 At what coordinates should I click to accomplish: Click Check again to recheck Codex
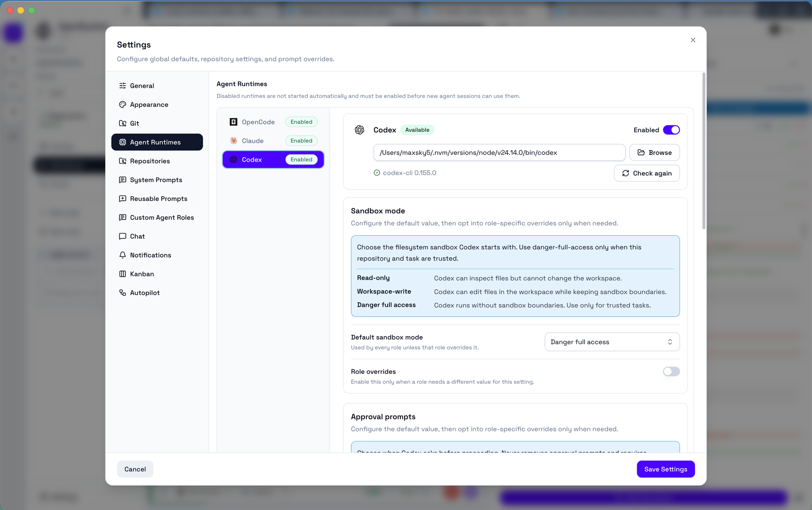coord(647,173)
